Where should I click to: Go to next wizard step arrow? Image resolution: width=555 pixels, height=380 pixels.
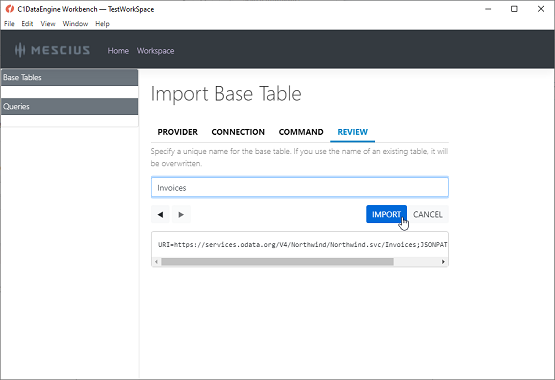coord(181,214)
